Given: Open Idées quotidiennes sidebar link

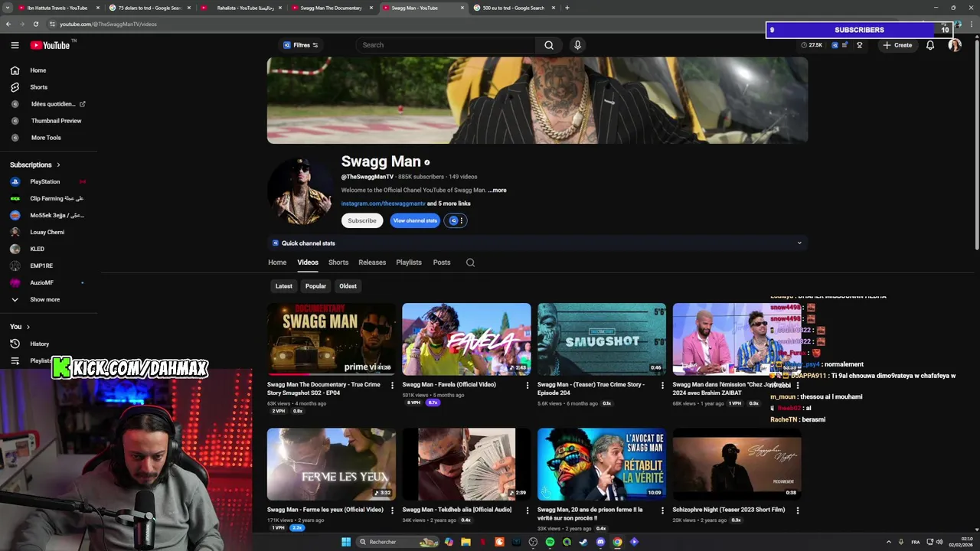Looking at the screenshot, I should pos(53,104).
